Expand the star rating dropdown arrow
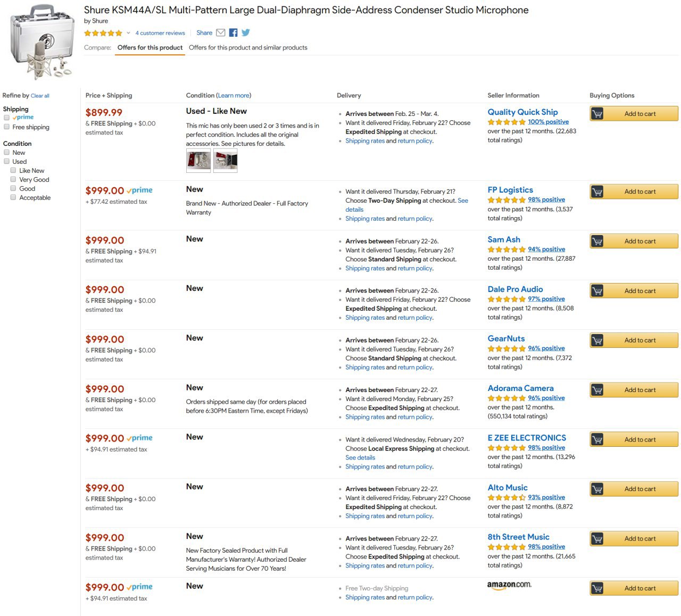 click(128, 33)
